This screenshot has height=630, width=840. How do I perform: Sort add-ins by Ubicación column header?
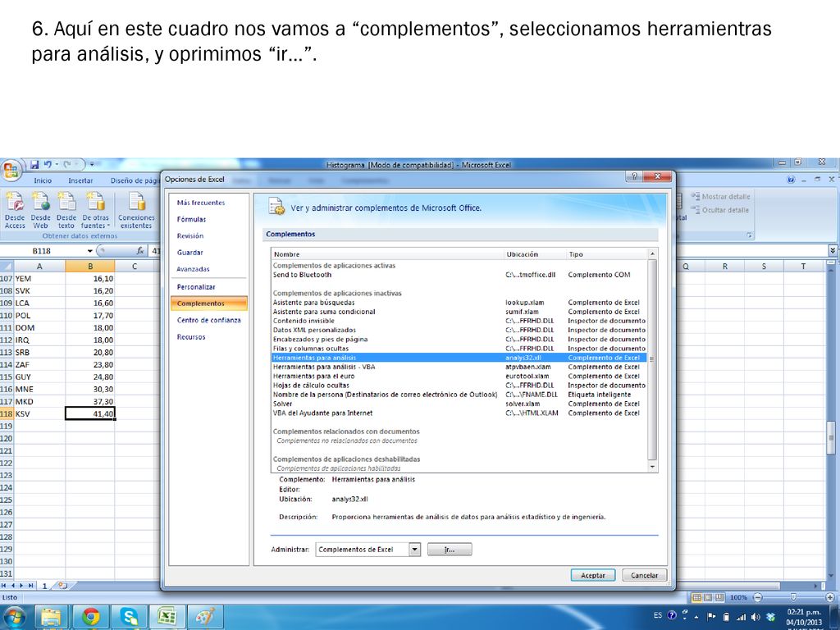point(535,254)
